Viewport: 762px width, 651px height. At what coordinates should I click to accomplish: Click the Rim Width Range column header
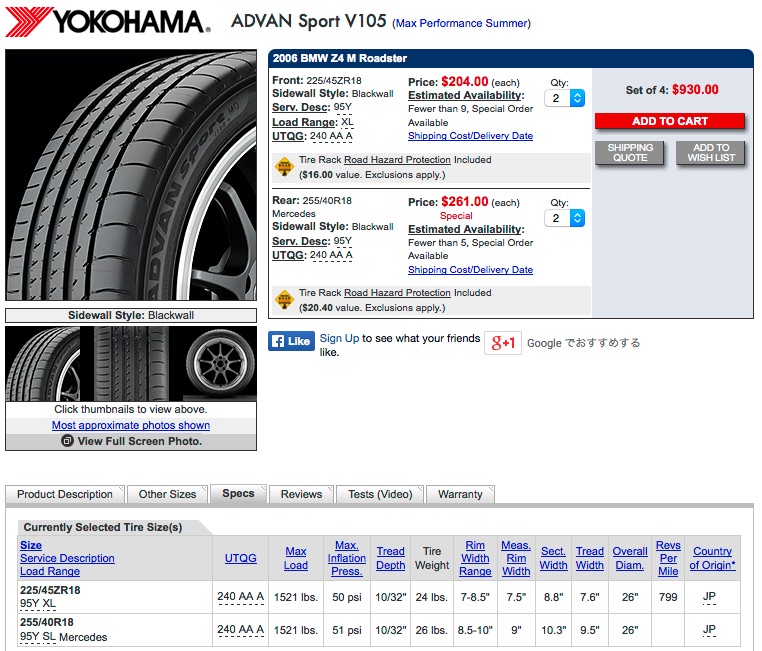click(x=475, y=558)
